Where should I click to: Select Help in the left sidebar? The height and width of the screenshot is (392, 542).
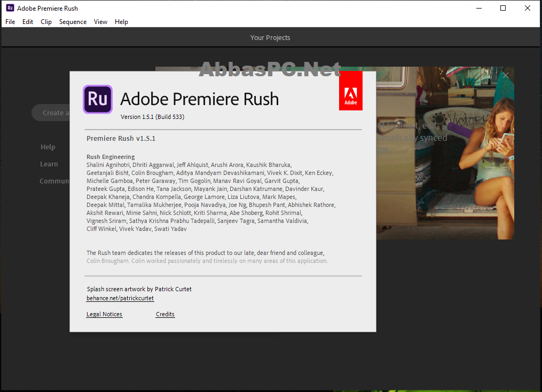48,147
